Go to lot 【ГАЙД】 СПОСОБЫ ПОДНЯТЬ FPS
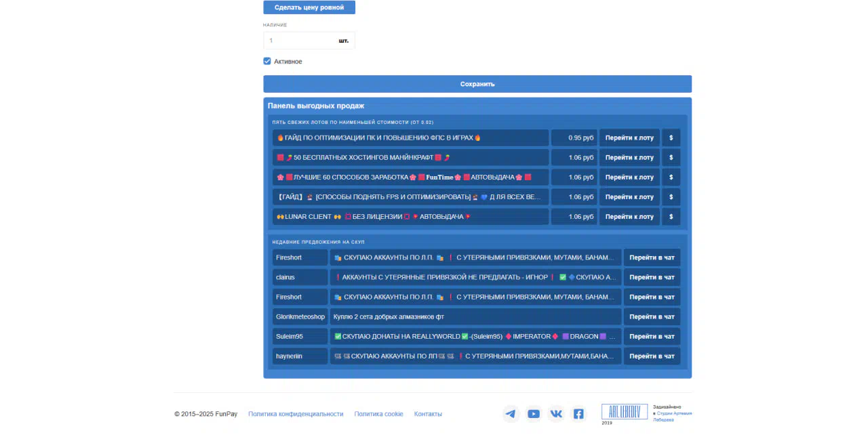 (x=629, y=196)
